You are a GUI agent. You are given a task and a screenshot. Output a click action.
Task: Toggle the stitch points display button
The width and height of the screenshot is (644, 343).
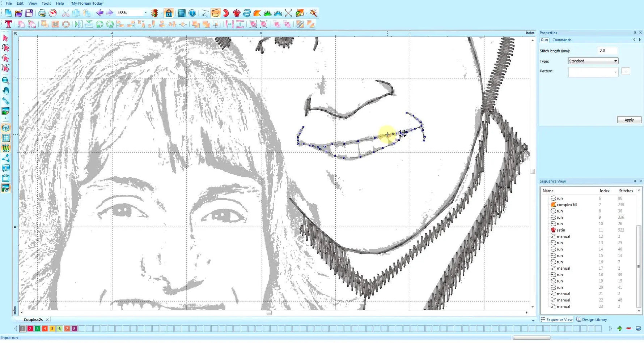[6, 148]
